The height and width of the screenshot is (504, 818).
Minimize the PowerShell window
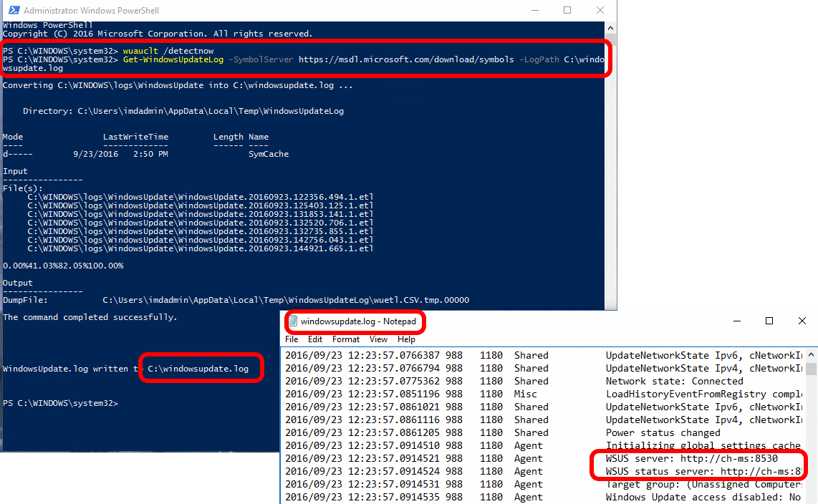coord(534,11)
